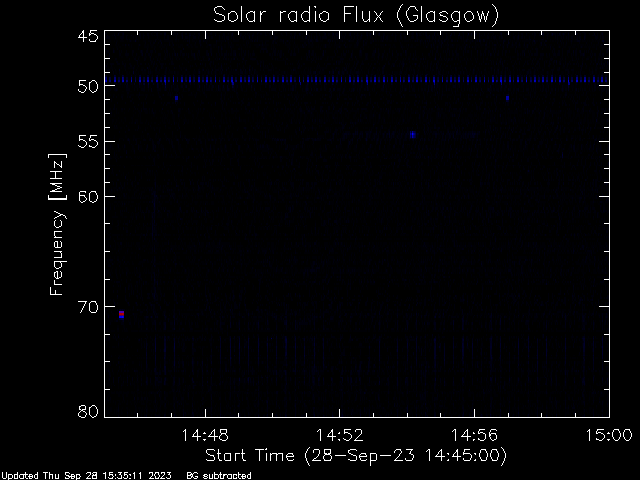Click the Start Time axis caption

[x=356, y=456]
